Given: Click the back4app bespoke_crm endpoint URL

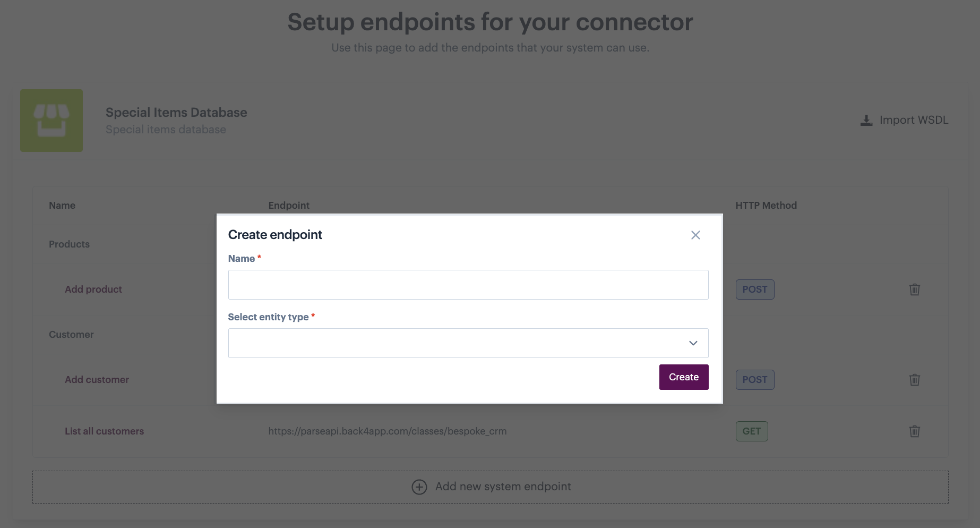Looking at the screenshot, I should pyautogui.click(x=388, y=431).
